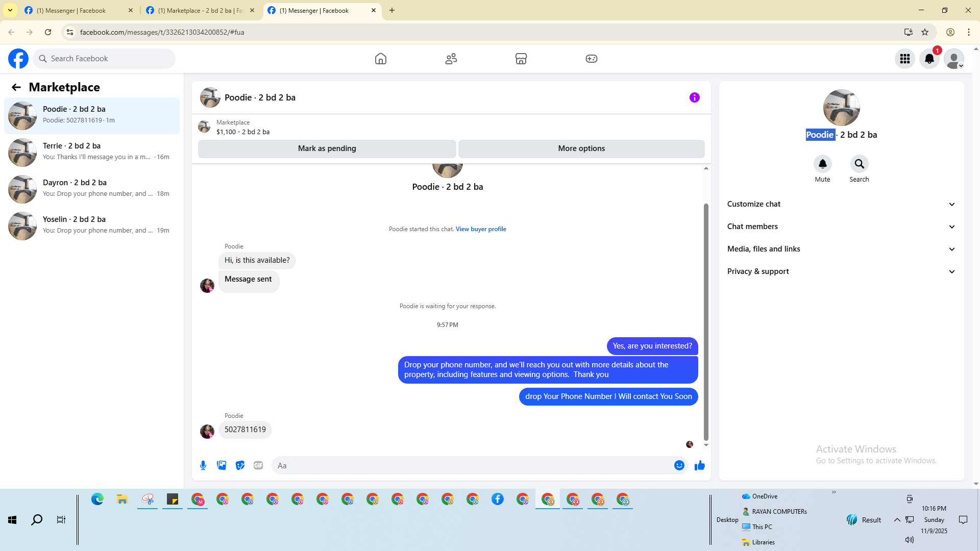Click the volume speaker icon in tray
Image resolution: width=980 pixels, height=551 pixels.
(910, 540)
